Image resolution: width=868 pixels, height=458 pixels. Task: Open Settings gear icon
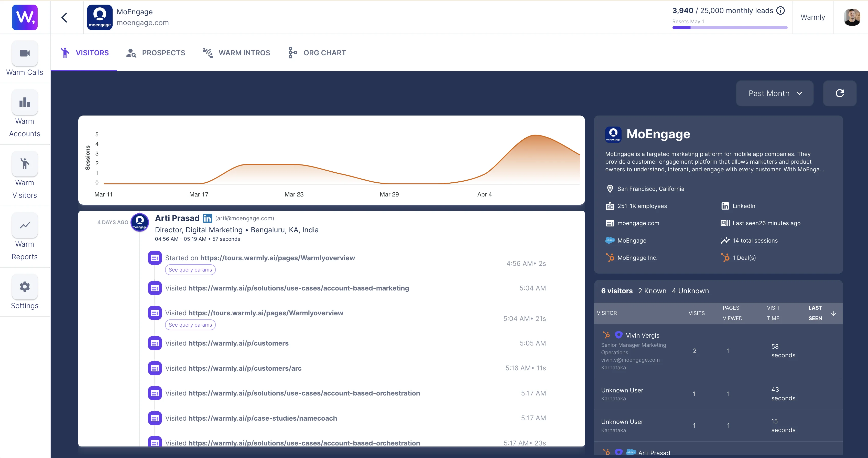(25, 287)
